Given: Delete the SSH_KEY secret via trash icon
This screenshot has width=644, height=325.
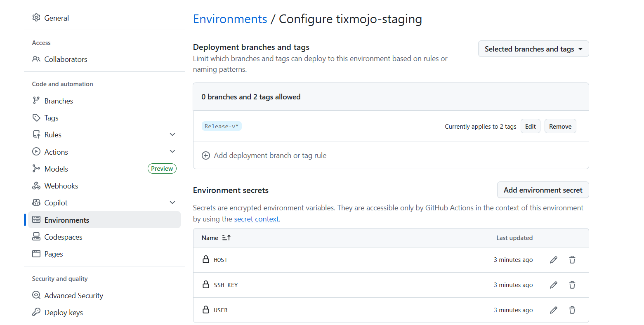Looking at the screenshot, I should point(572,285).
